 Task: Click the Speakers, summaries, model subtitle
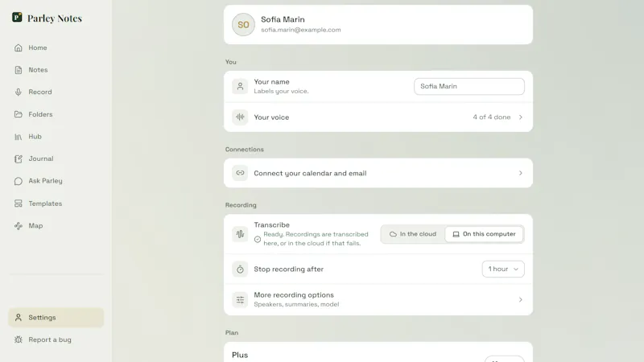point(296,305)
